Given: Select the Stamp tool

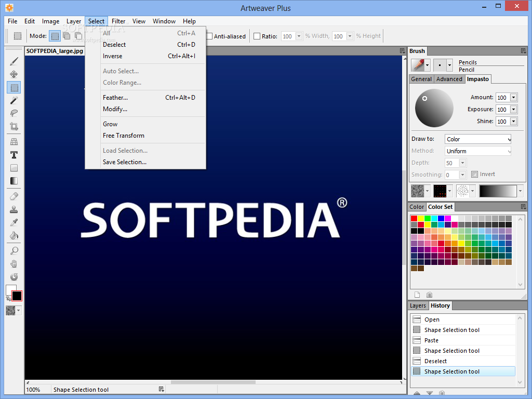Looking at the screenshot, I should tap(14, 209).
